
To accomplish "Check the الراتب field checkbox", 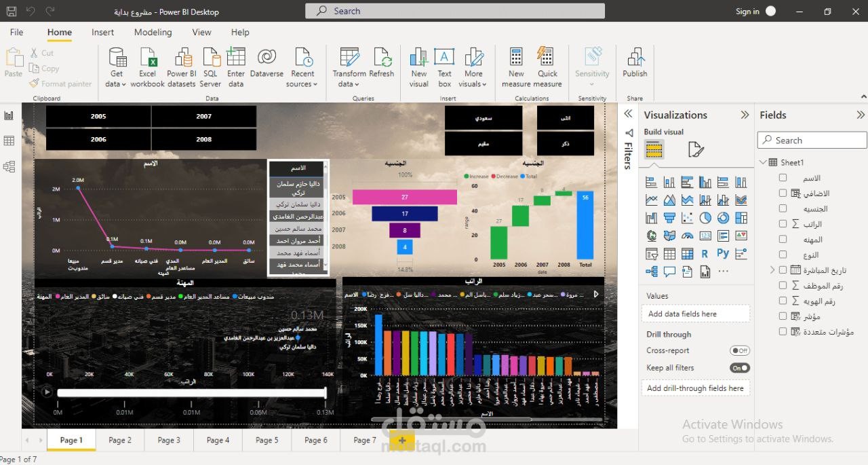I will tap(783, 223).
